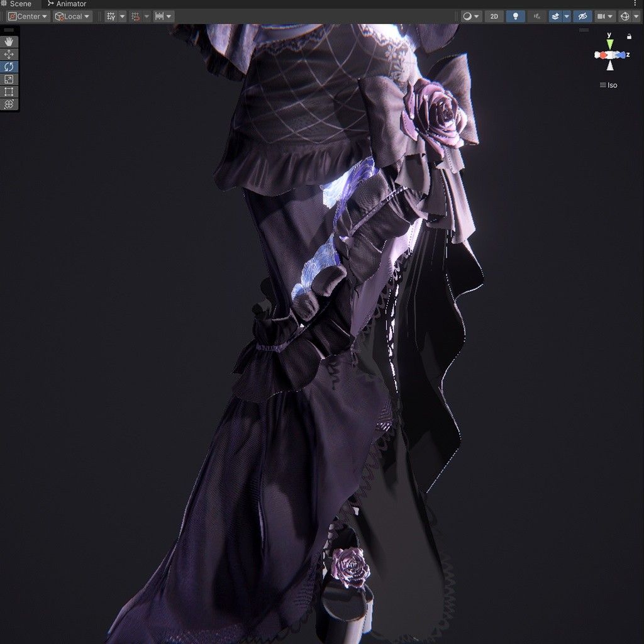This screenshot has width=644, height=644.
Task: Toggle Iso projection mode label
Action: [x=608, y=85]
